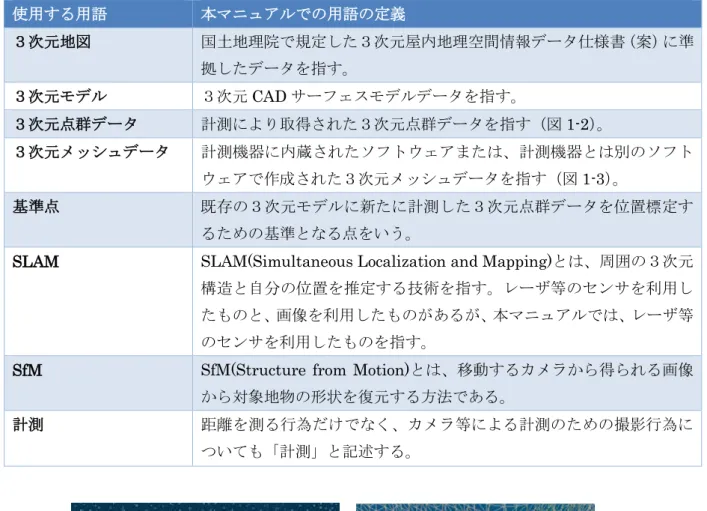707x511 pixels.
Task: Select the term '基準点'
Action: (36, 207)
